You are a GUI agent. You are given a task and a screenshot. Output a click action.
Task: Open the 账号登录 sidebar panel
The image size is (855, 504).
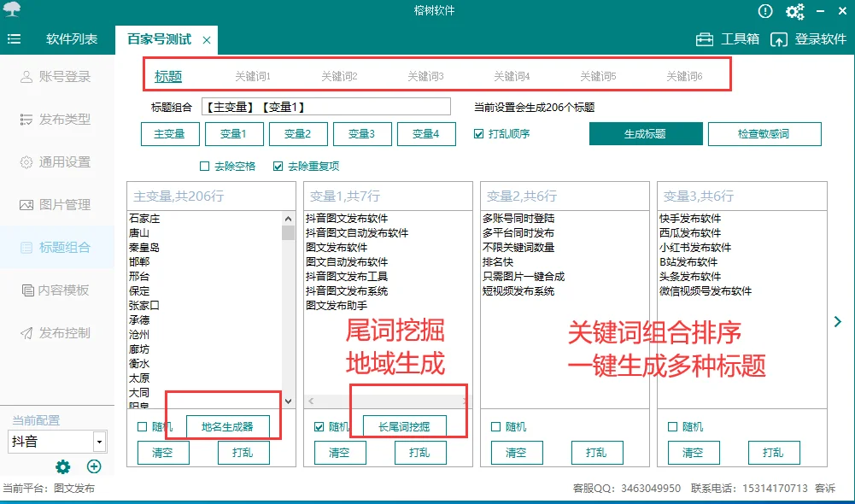pyautogui.click(x=56, y=76)
